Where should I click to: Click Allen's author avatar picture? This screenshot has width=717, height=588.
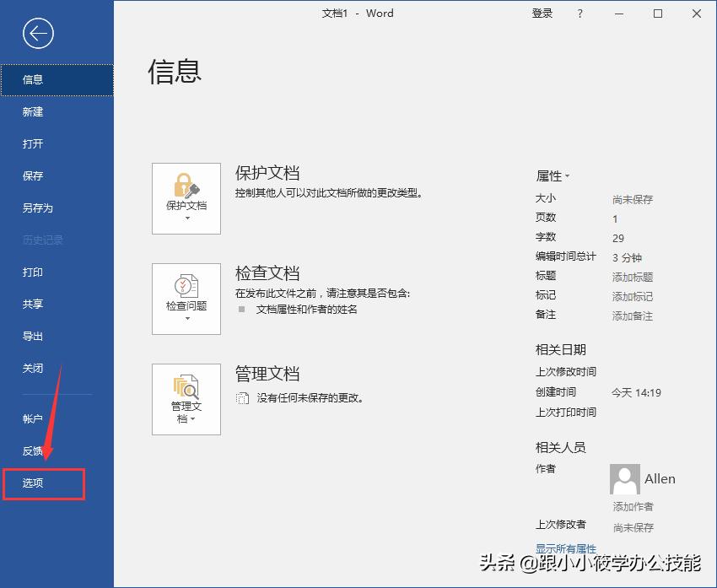click(624, 478)
